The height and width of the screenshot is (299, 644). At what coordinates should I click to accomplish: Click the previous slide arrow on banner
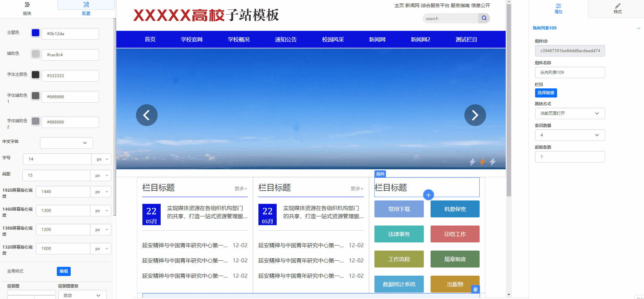pyautogui.click(x=146, y=115)
